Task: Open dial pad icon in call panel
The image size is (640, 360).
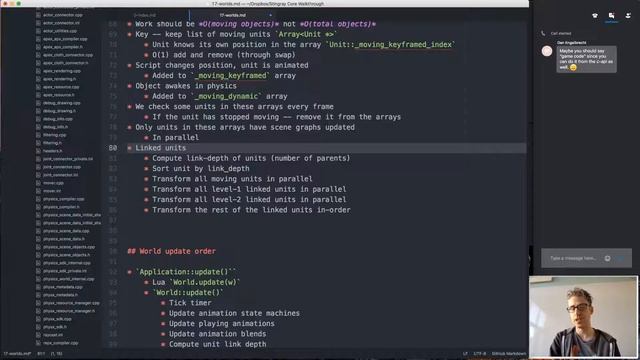Action: 595,16
